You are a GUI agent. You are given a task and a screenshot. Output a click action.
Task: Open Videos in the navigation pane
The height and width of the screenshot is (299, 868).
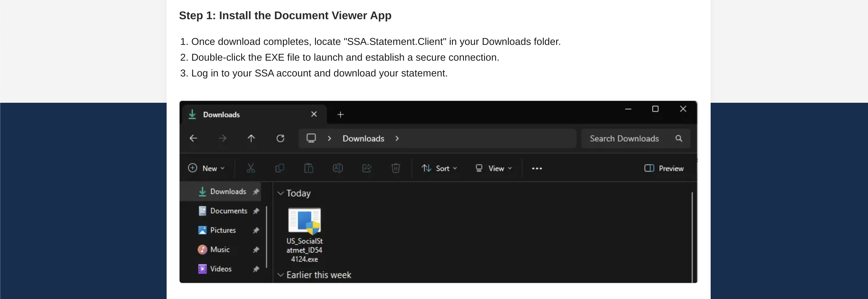point(215,269)
